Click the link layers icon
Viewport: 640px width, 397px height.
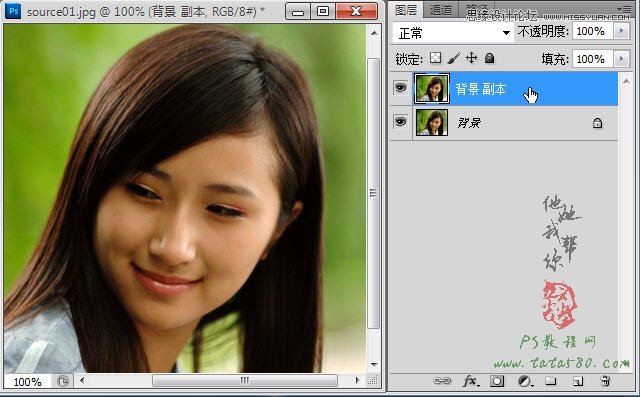click(442, 381)
